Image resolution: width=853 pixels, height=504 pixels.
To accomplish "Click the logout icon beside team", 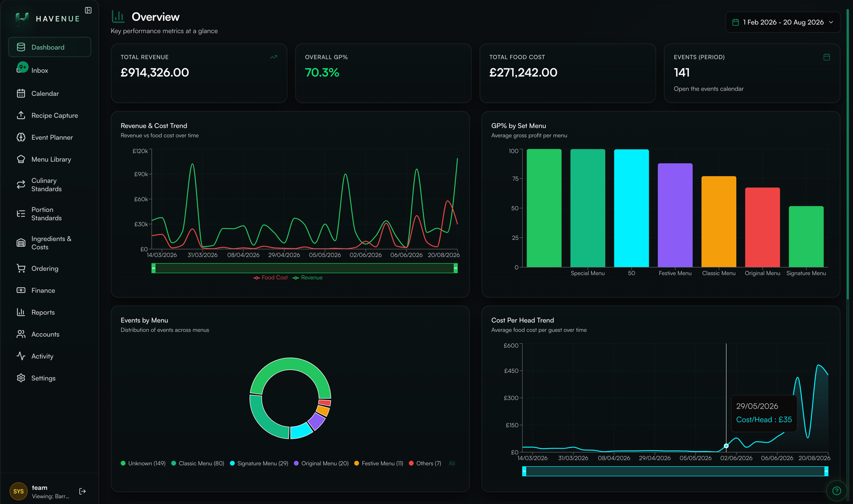I will [83, 491].
